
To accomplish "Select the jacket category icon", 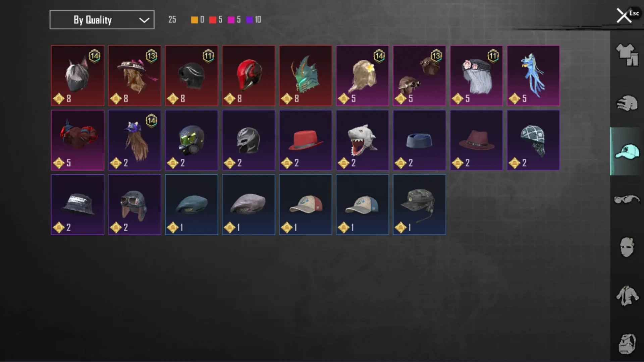I will point(627,296).
